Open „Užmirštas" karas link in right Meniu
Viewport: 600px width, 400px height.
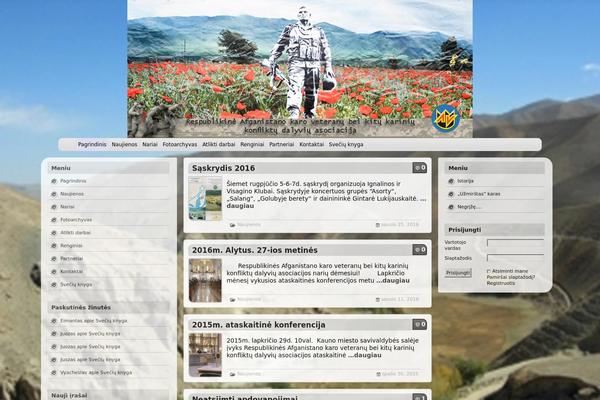(x=479, y=194)
